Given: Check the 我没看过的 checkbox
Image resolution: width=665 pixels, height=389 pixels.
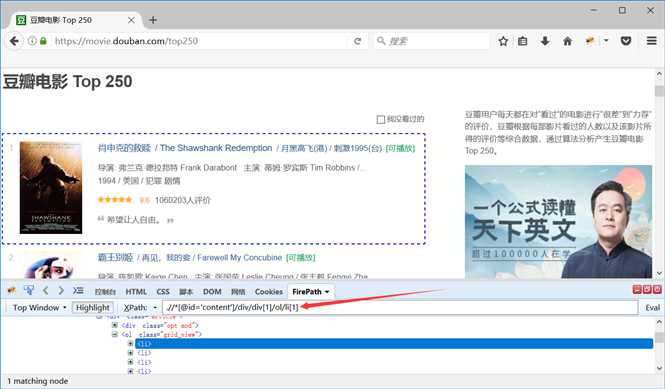Looking at the screenshot, I should 381,119.
